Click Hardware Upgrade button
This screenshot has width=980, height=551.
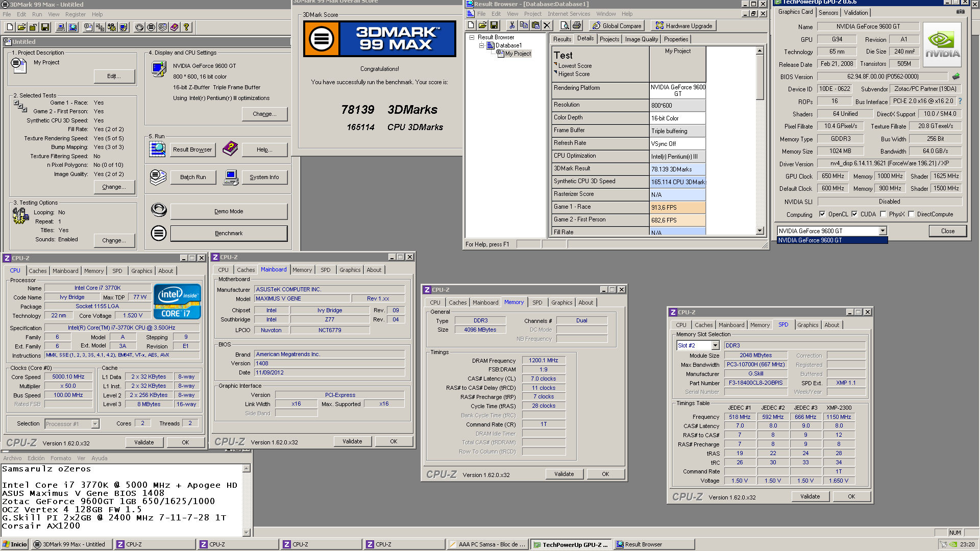coord(684,26)
